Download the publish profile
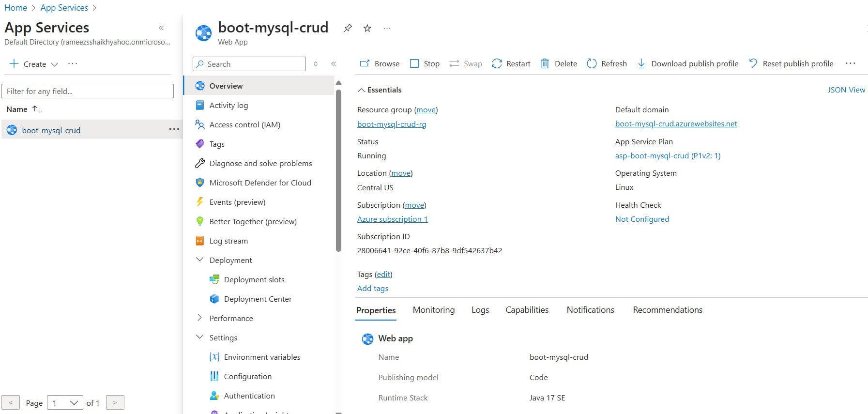The image size is (868, 414). pyautogui.click(x=687, y=63)
